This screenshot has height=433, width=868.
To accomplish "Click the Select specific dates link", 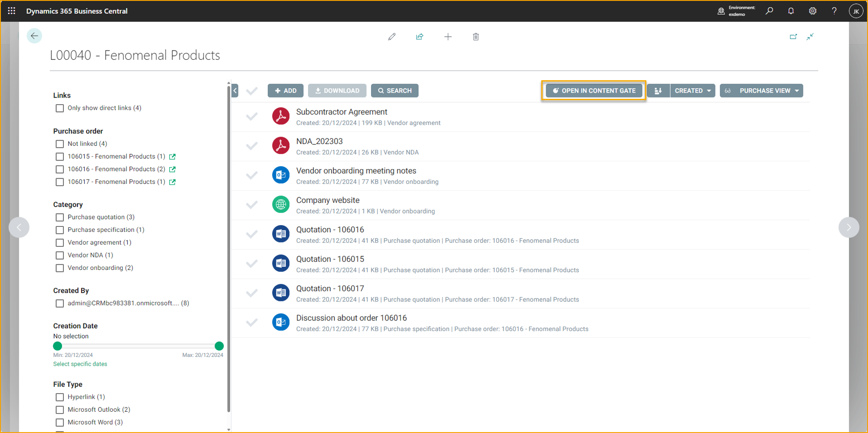I will pos(80,364).
